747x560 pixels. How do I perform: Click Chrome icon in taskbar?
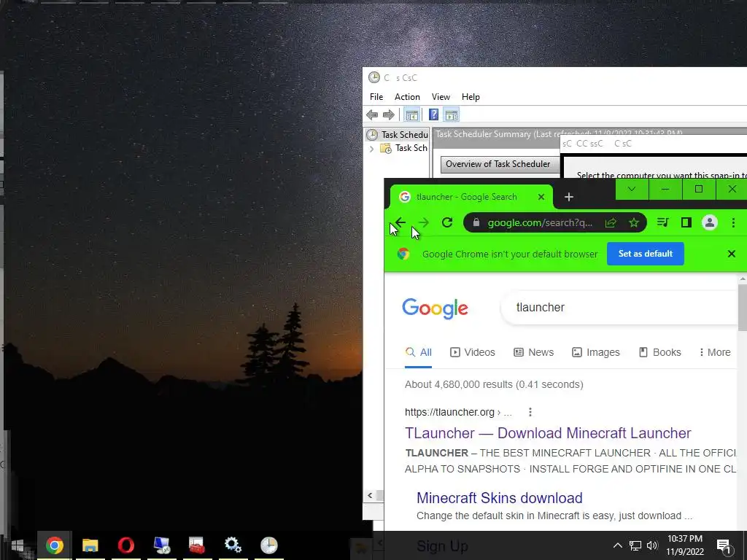tap(54, 545)
